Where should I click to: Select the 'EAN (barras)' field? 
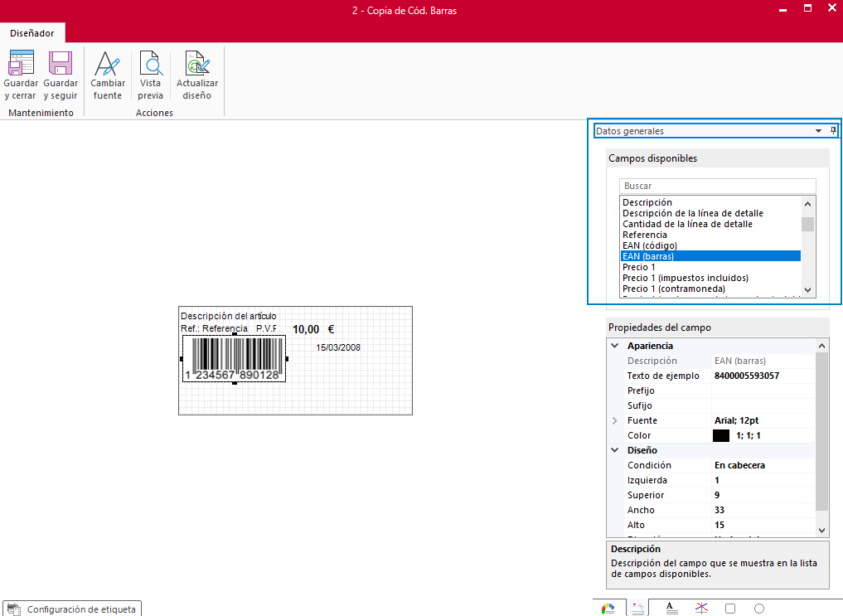pyautogui.click(x=710, y=256)
